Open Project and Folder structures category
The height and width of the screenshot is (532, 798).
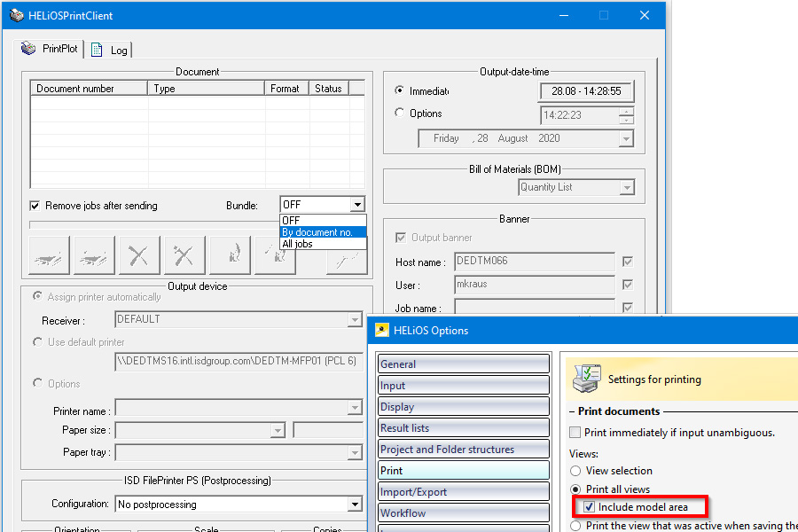point(464,450)
